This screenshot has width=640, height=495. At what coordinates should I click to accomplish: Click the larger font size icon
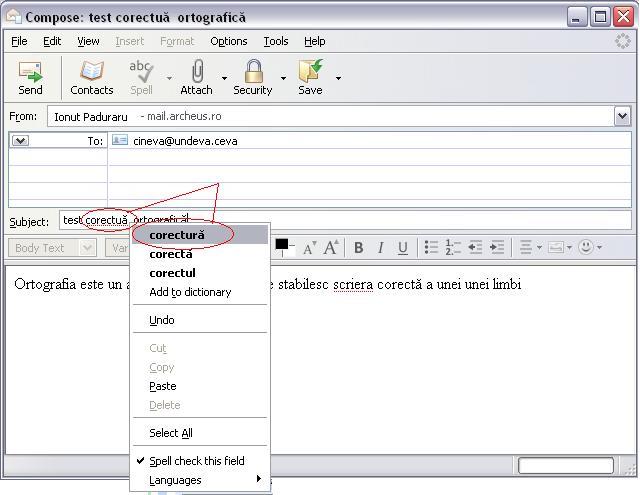[x=331, y=247]
